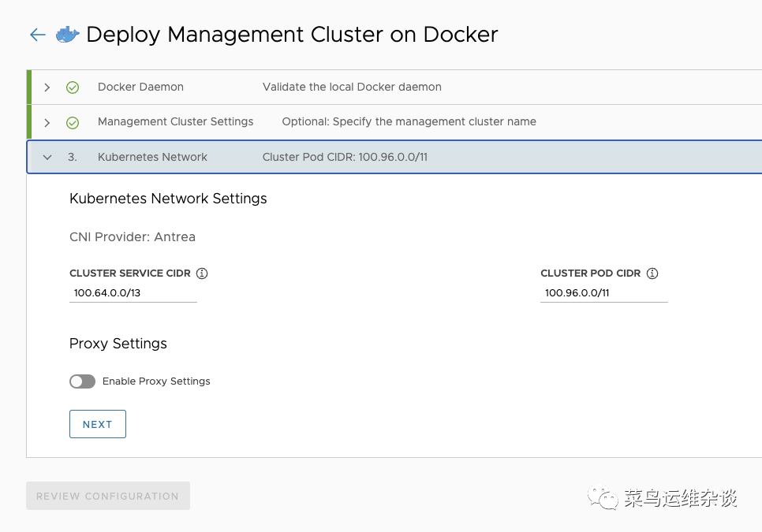
Task: Enable the Proxy Settings toggle switch
Action: click(x=82, y=381)
